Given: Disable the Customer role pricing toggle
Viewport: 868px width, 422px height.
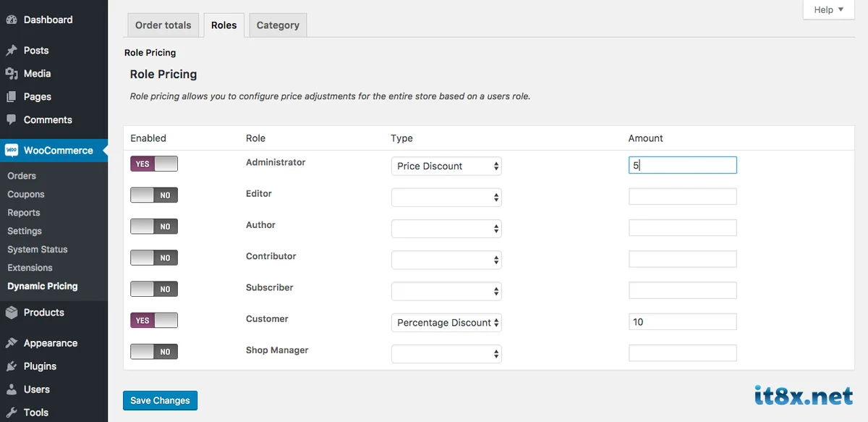Looking at the screenshot, I should click(x=154, y=320).
